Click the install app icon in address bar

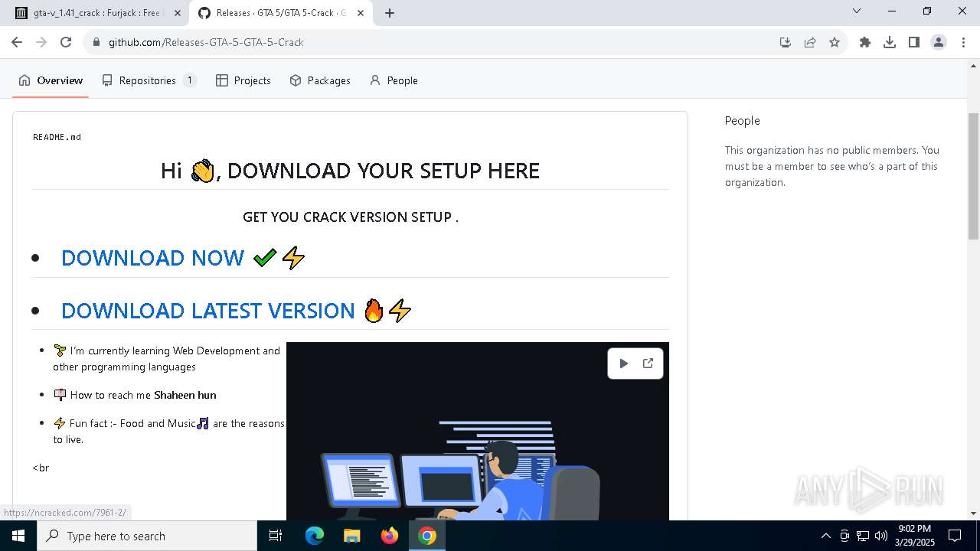[x=786, y=42]
